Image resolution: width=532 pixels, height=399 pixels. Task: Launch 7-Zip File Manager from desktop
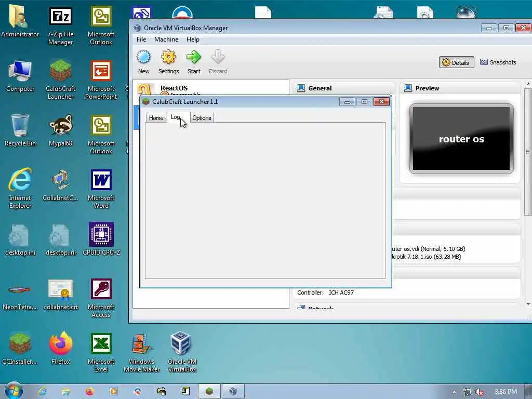point(60,26)
